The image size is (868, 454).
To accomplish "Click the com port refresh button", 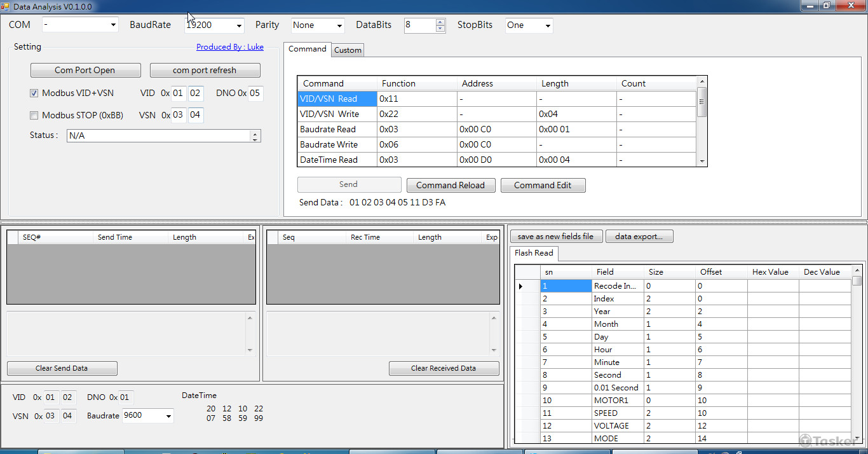I will point(205,70).
